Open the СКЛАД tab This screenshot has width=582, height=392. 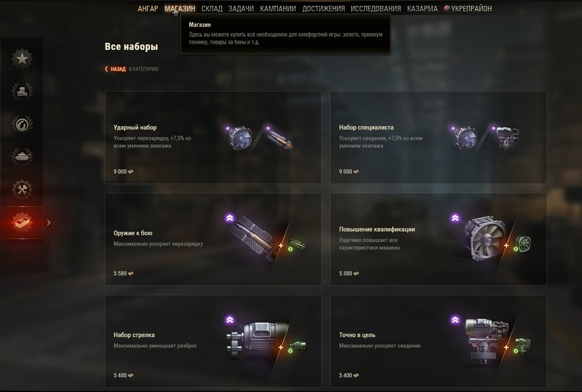211,9
